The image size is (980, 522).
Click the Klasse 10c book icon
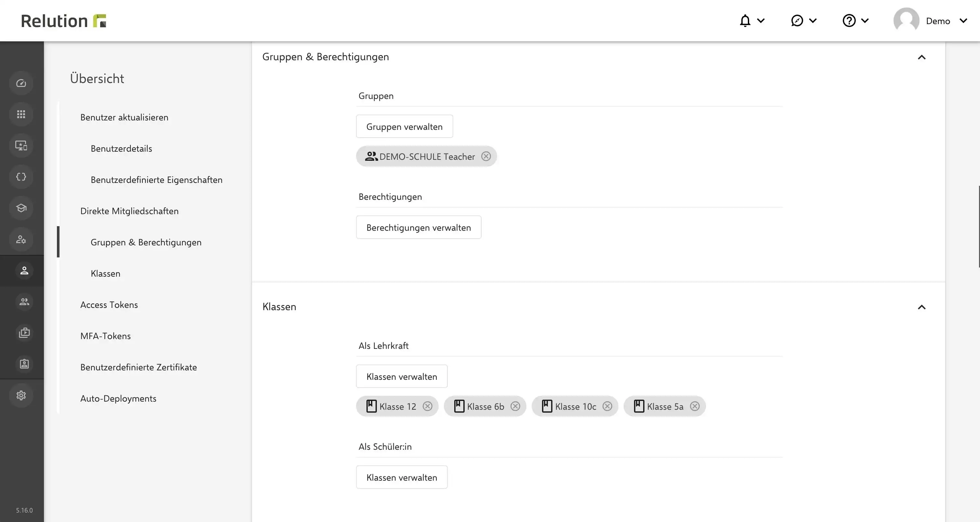547,406
